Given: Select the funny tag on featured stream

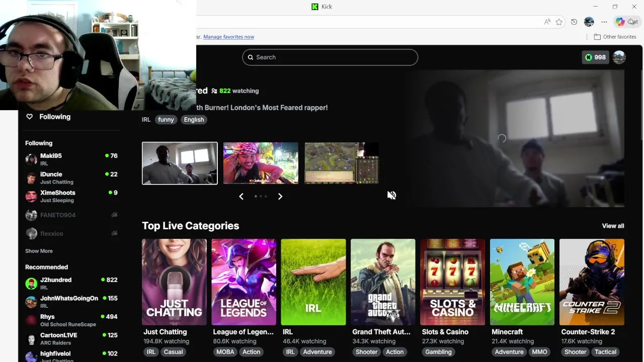Looking at the screenshot, I should [x=166, y=120].
